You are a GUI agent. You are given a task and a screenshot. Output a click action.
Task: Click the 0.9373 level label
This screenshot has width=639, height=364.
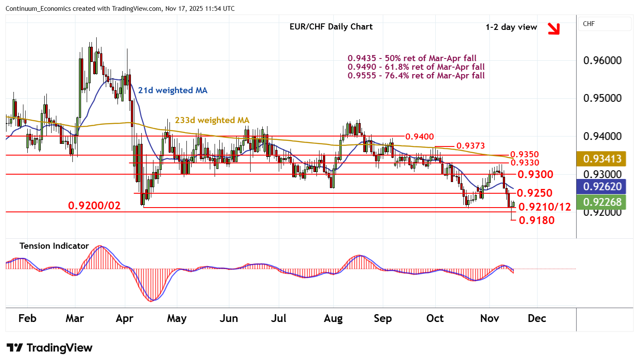[470, 146]
